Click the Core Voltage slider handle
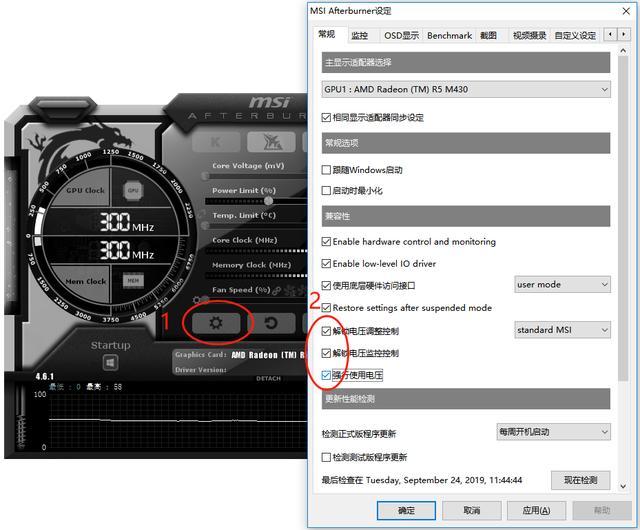The width and height of the screenshot is (640, 530). [205, 176]
